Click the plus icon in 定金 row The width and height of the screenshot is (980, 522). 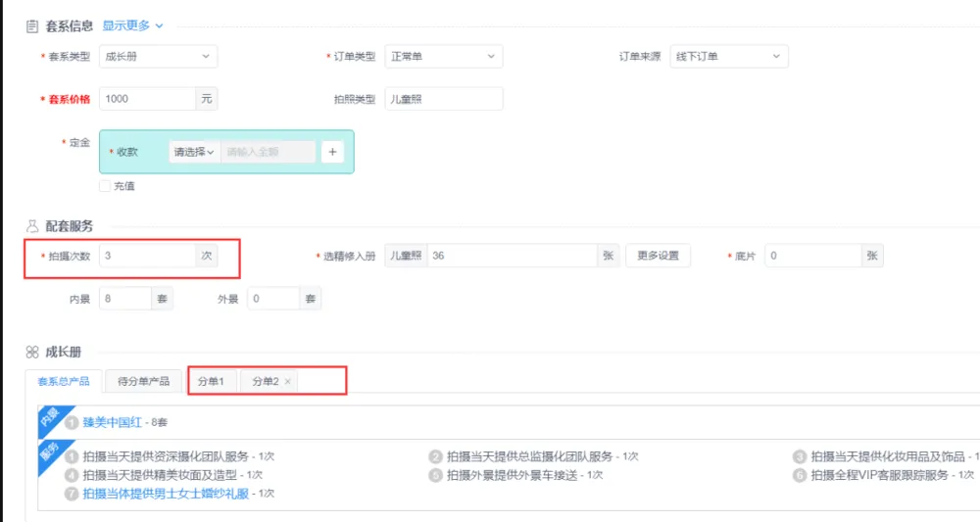pyautogui.click(x=332, y=152)
